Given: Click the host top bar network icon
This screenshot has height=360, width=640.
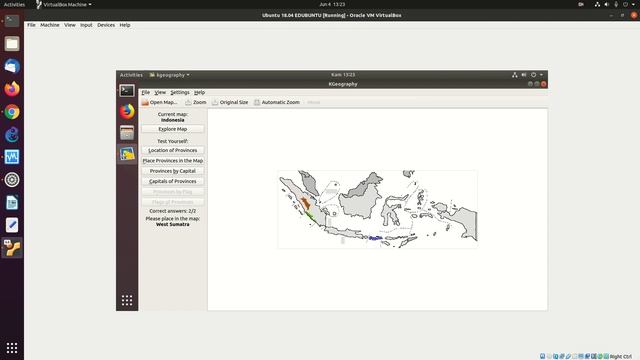Looking at the screenshot, I should point(597,4).
